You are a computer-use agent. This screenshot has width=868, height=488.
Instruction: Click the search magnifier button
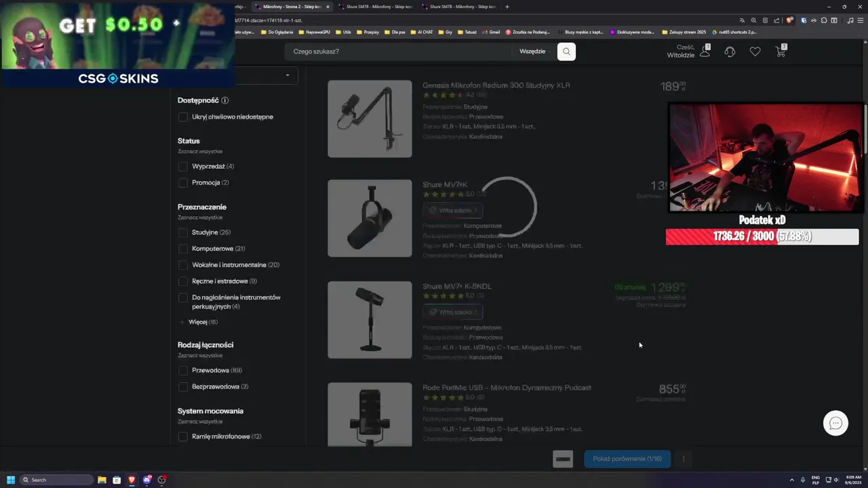point(566,52)
